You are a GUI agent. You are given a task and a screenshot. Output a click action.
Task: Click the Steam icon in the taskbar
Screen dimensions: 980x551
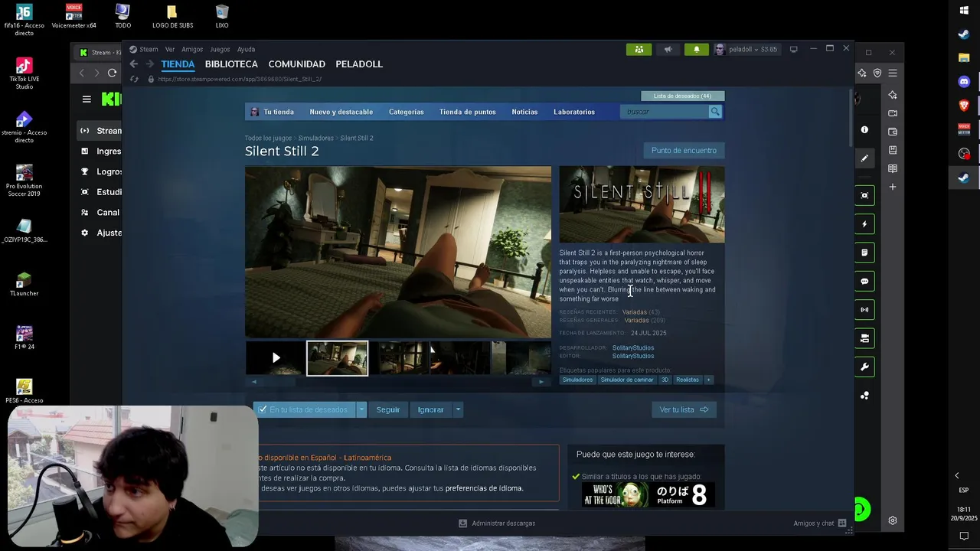[x=964, y=178]
